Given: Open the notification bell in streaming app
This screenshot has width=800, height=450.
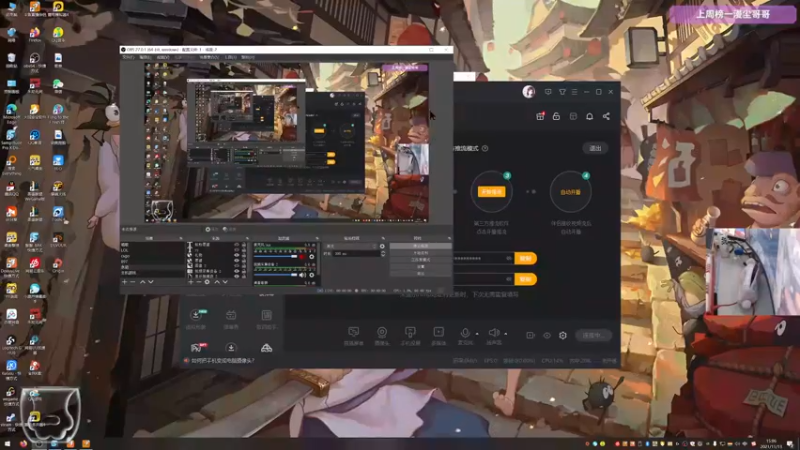Looking at the screenshot, I should (589, 116).
